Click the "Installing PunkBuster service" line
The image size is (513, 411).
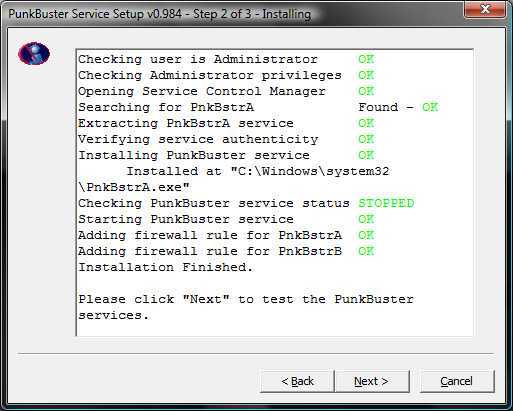[194, 155]
